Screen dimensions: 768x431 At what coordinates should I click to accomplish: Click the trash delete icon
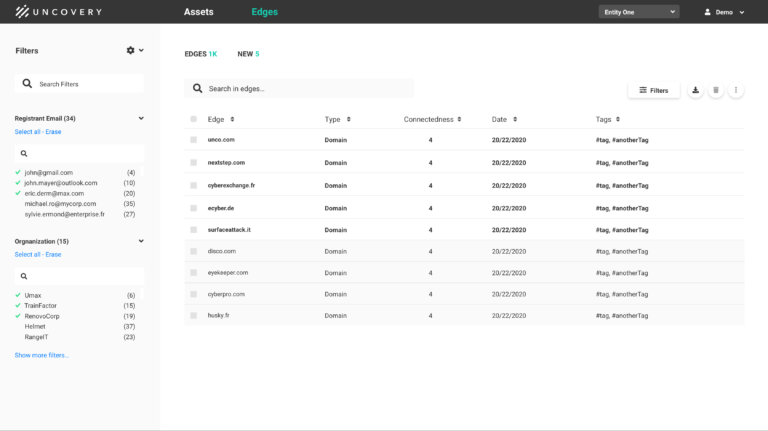[716, 90]
